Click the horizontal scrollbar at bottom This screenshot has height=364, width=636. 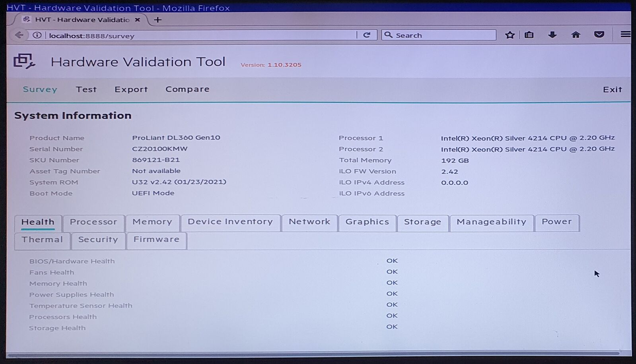pos(313,353)
